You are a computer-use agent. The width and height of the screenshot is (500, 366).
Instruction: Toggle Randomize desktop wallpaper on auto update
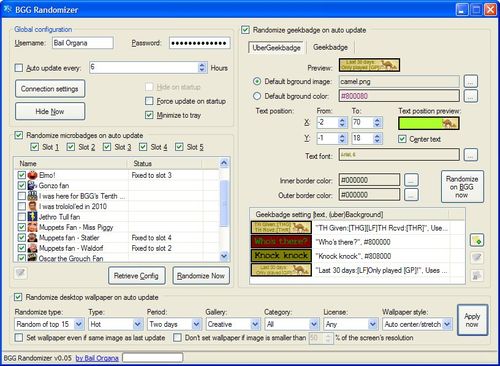[18, 297]
